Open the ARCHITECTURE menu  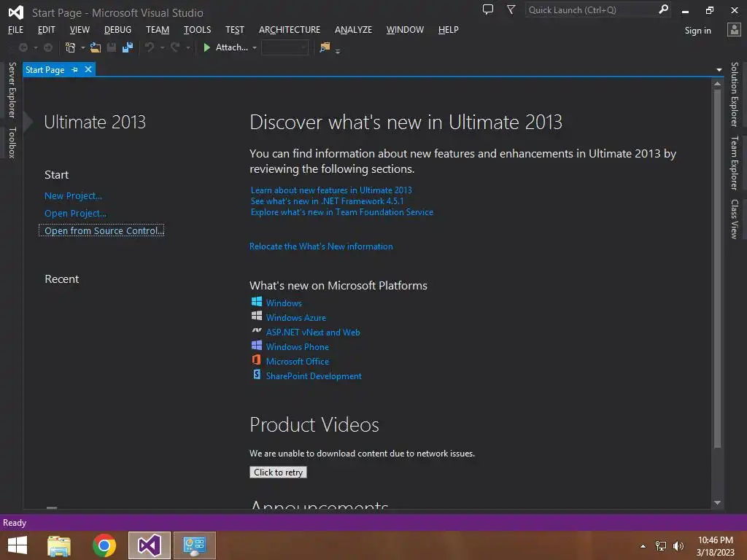[x=290, y=29]
